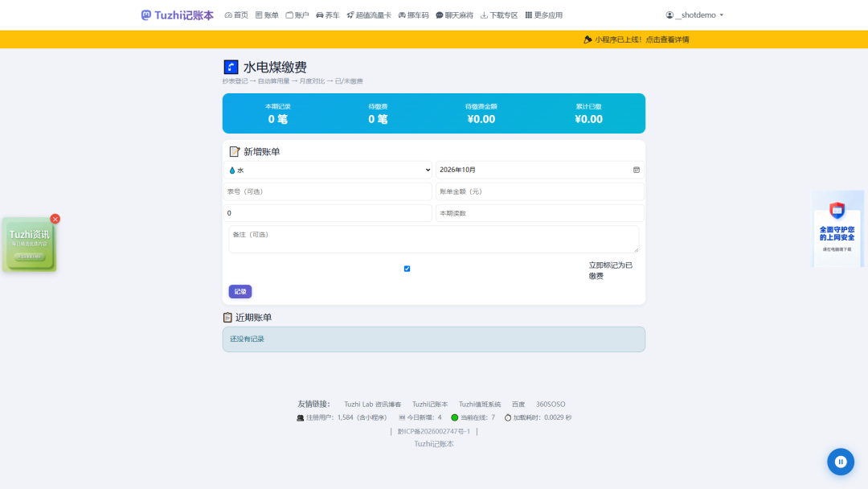Click the 还没有记录 empty notice
Screen dimensions: 868x489
[433, 339]
